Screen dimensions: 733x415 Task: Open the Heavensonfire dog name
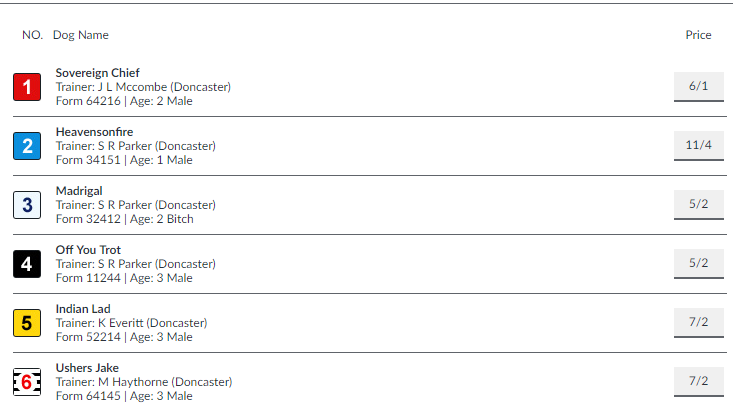(94, 132)
